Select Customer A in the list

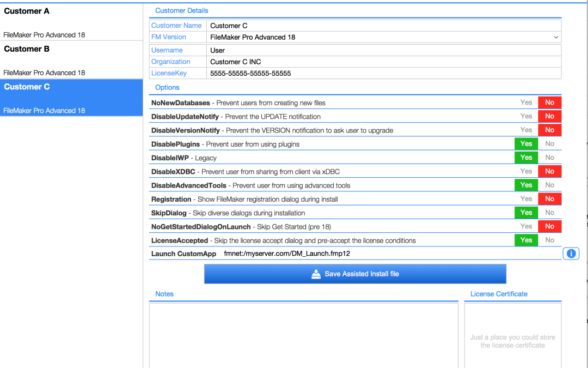click(x=71, y=22)
